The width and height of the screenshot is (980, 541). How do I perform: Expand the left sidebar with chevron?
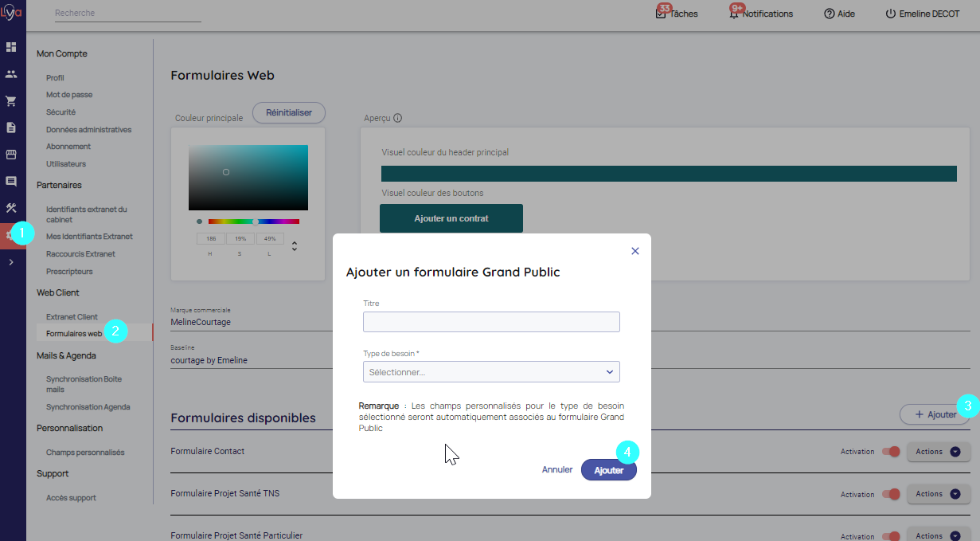[11, 261]
